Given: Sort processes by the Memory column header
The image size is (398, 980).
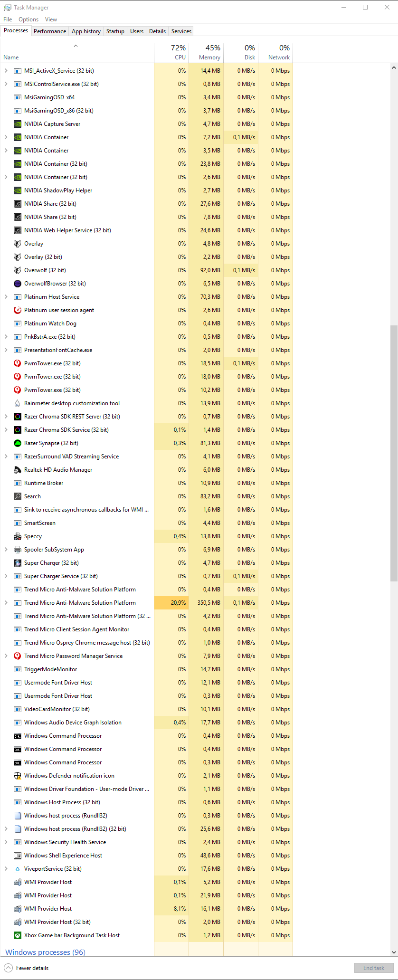Looking at the screenshot, I should click(206, 53).
